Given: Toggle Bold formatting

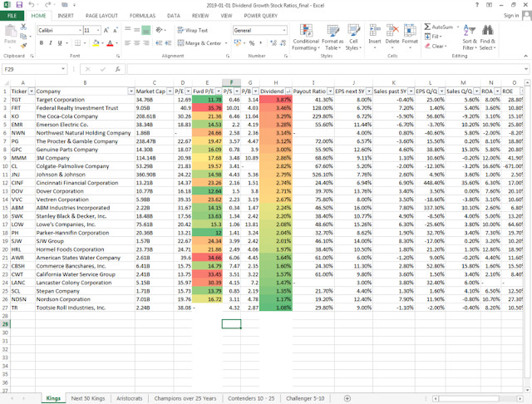Looking at the screenshot, I should click(x=42, y=43).
